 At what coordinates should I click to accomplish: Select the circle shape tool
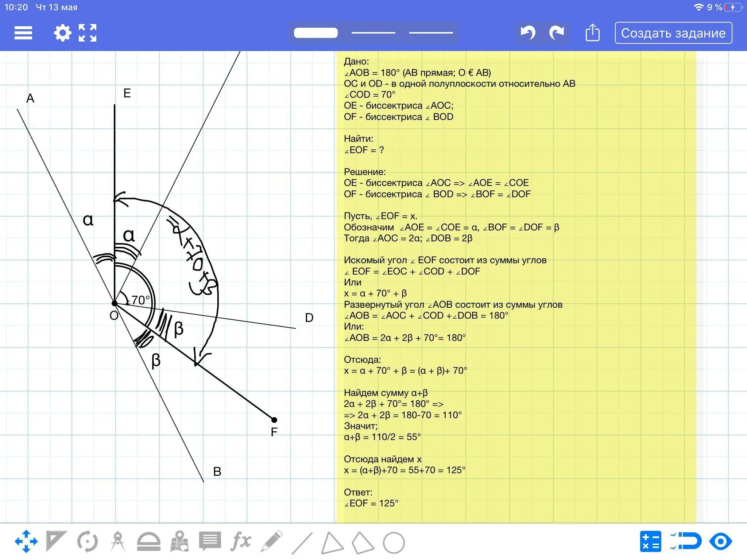coord(394,543)
